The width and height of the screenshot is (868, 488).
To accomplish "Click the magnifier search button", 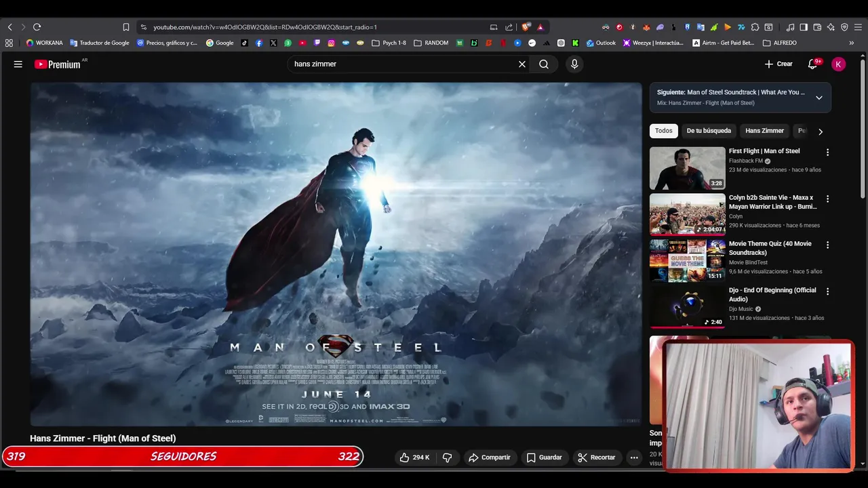I will click(544, 64).
